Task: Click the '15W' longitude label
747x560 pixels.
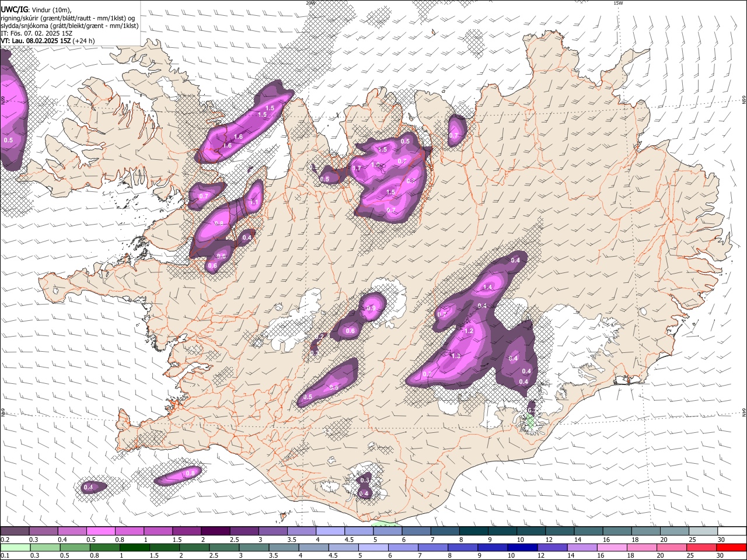Action: coord(618,3)
